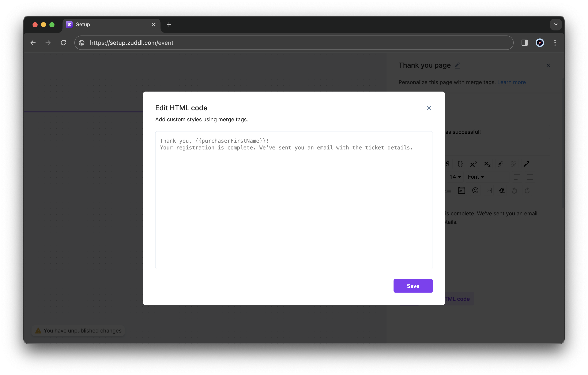Image resolution: width=588 pixels, height=375 pixels.
Task: Click the embed code window icon
Action: point(461,190)
